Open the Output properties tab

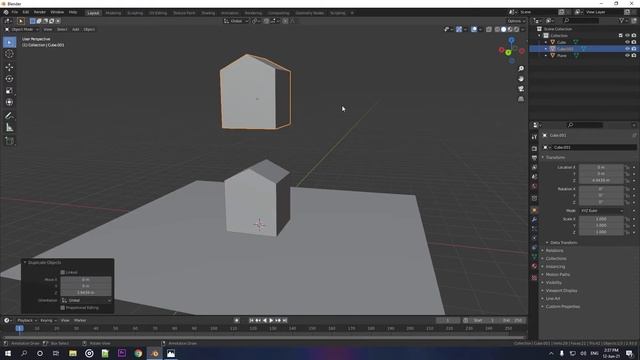[534, 158]
